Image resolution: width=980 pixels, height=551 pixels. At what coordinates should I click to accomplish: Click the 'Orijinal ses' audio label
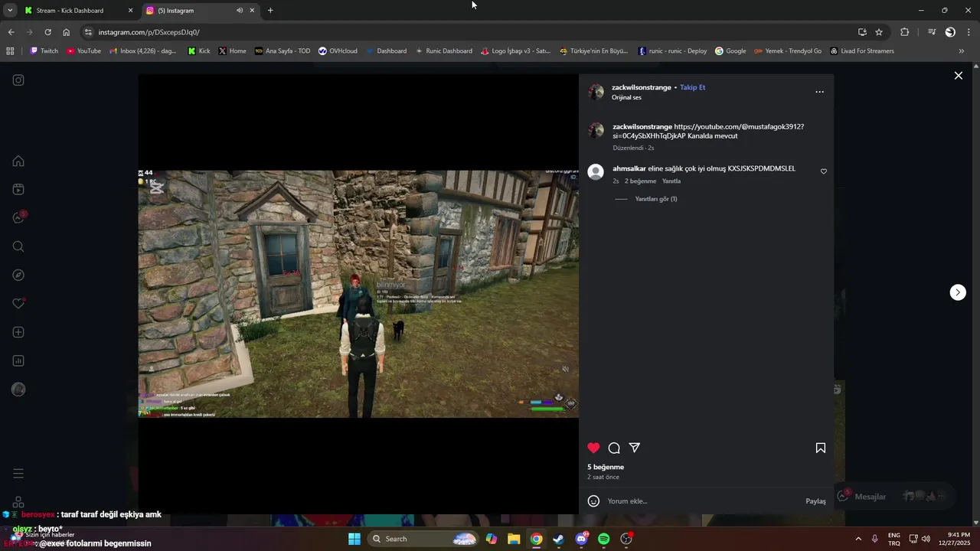(x=626, y=98)
